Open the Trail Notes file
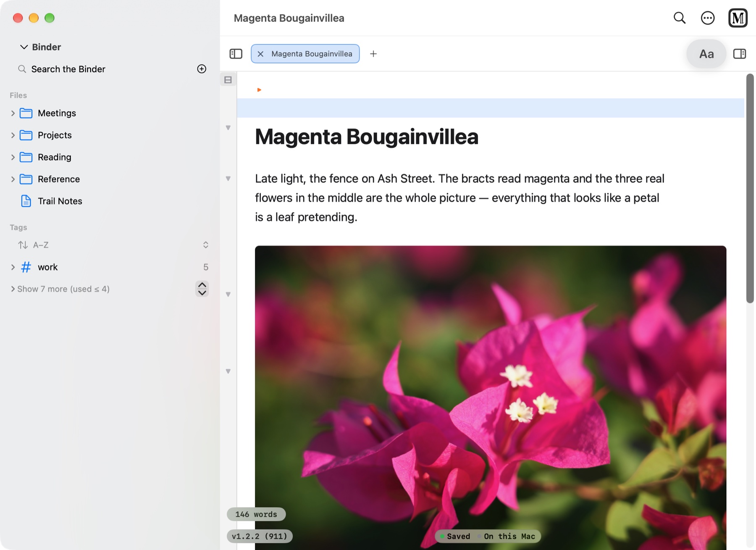The height and width of the screenshot is (550, 756). 60,201
